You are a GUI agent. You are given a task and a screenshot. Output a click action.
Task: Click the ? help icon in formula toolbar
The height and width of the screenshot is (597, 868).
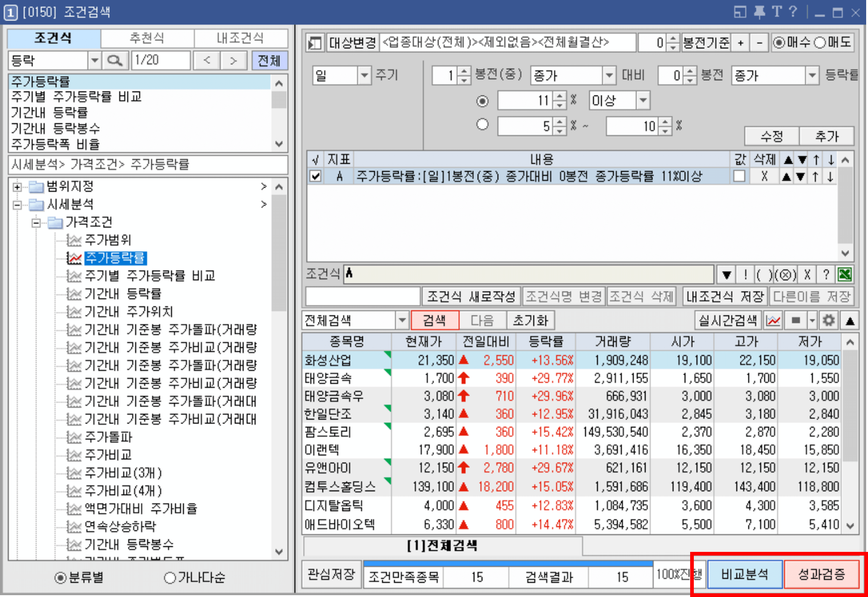coord(826,274)
